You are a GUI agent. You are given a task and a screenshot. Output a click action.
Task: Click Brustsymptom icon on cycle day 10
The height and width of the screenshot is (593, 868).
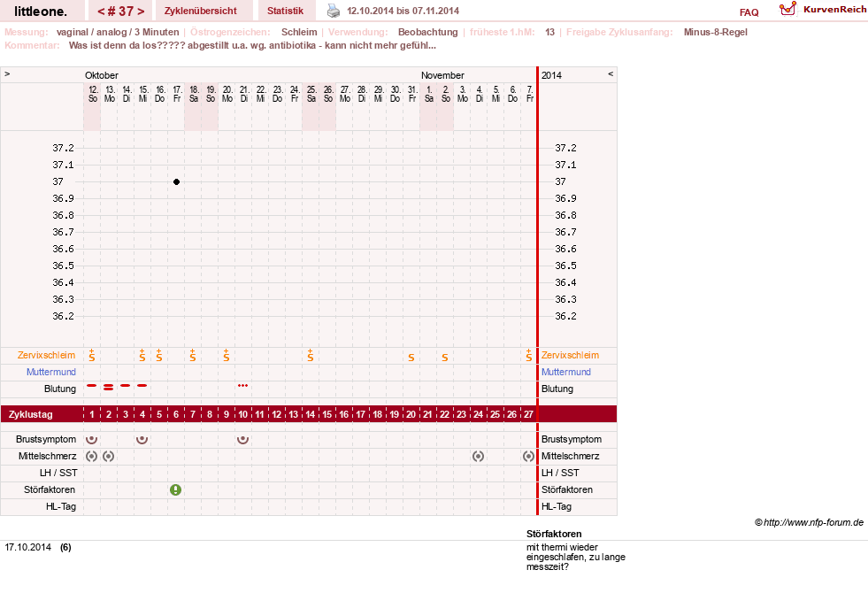coord(243,440)
